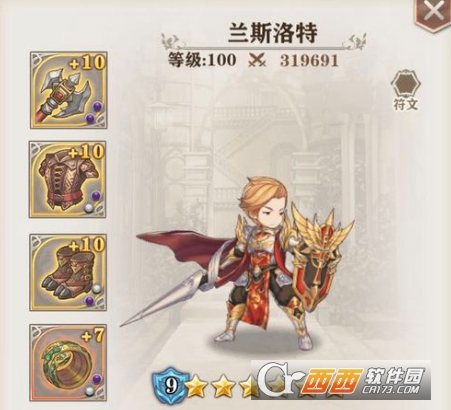Open the 符文 rune hexagon icon
Image resolution: width=451 pixels, height=410 pixels.
click(406, 85)
